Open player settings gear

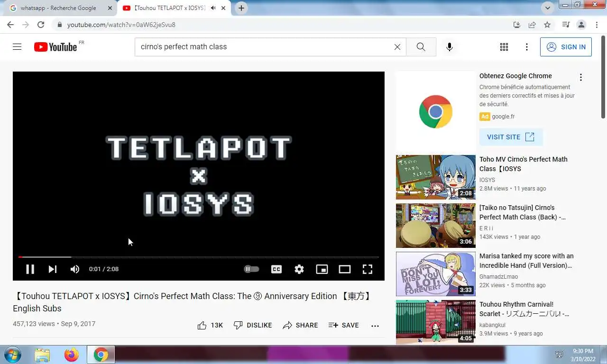pos(299,269)
